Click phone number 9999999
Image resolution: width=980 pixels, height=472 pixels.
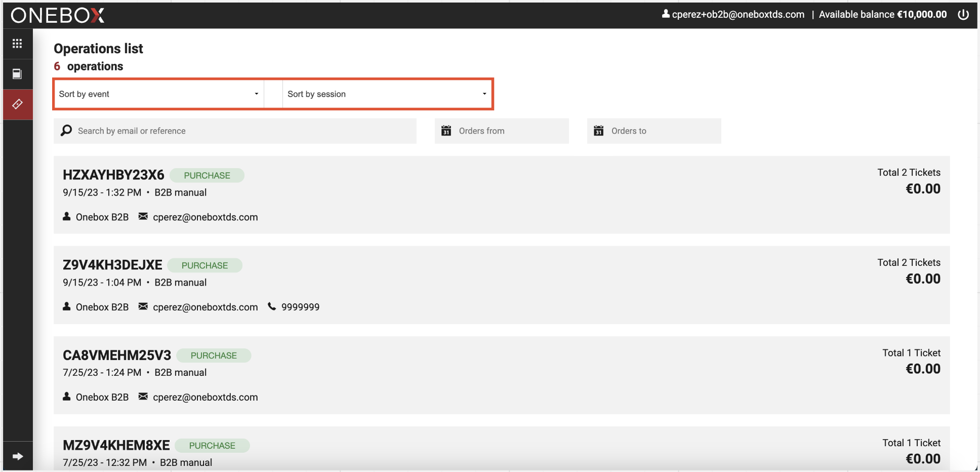tap(301, 307)
